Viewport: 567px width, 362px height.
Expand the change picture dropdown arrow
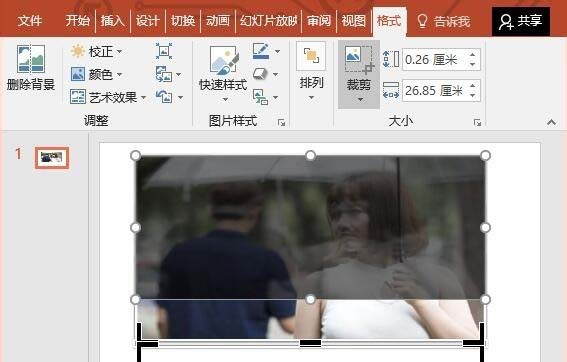179,74
